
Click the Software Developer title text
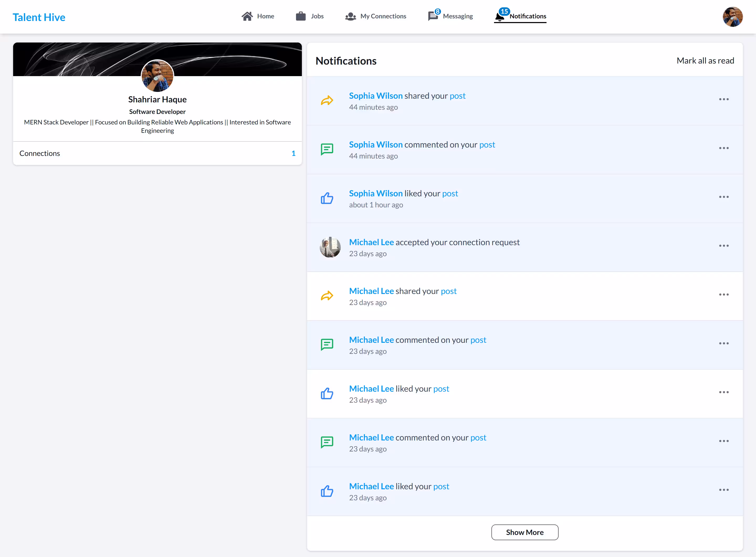pos(157,112)
